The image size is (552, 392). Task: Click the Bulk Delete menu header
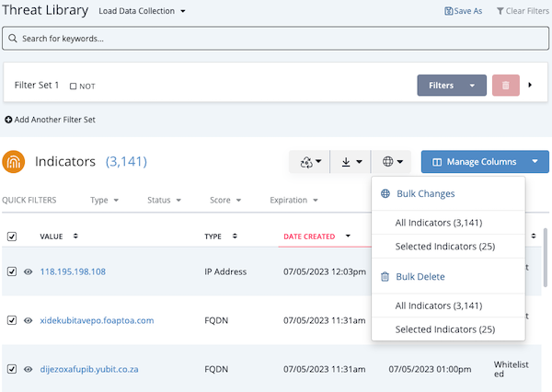pyautogui.click(x=420, y=276)
